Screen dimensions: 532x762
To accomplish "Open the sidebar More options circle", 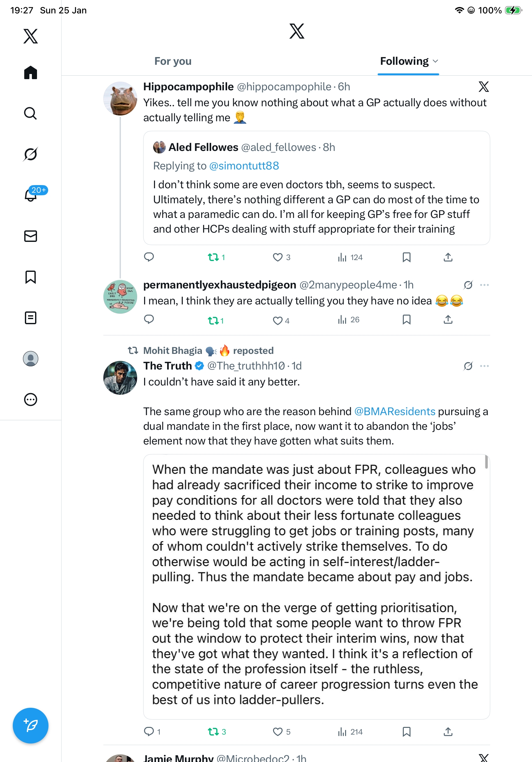I will coord(30,399).
